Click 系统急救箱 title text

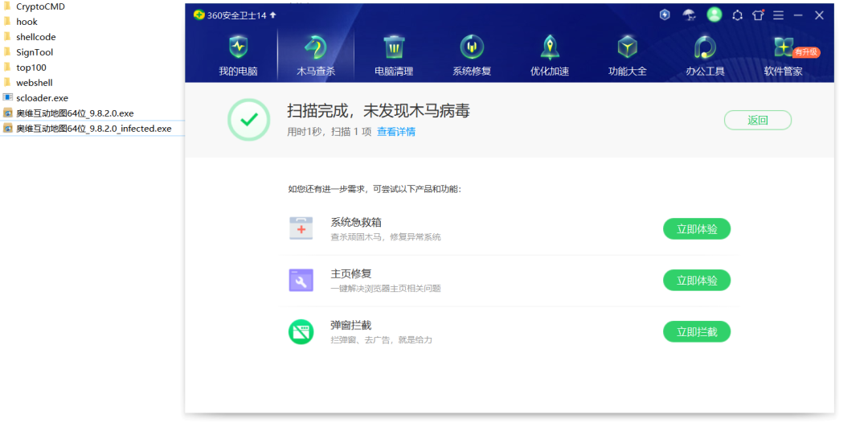pyautogui.click(x=356, y=222)
